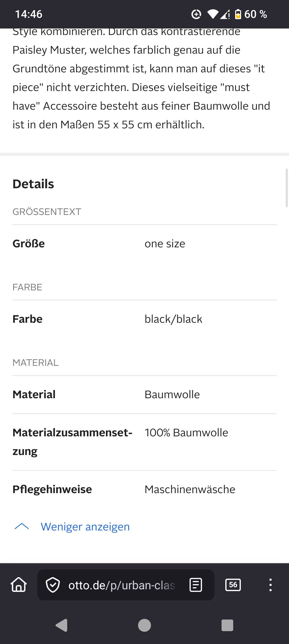The image size is (289, 644).
Task: Tap the battery status icon
Action: [238, 14]
